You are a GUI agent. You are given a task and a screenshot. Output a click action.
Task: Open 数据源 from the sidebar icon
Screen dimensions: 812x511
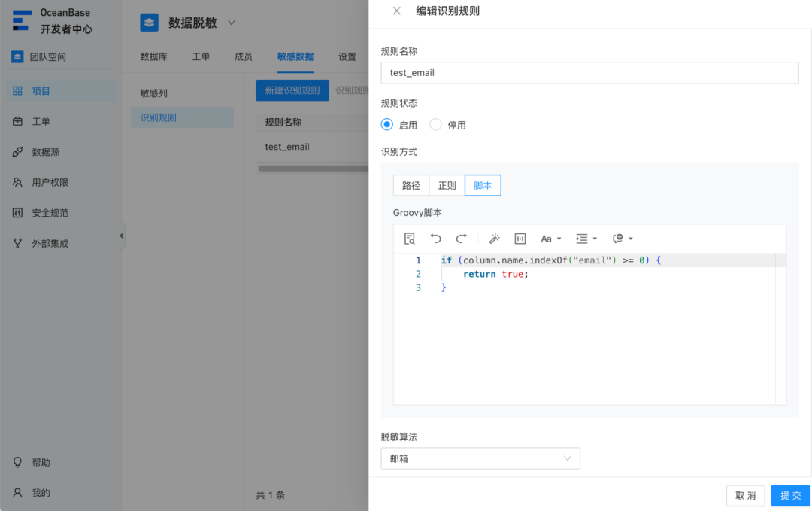[17, 151]
